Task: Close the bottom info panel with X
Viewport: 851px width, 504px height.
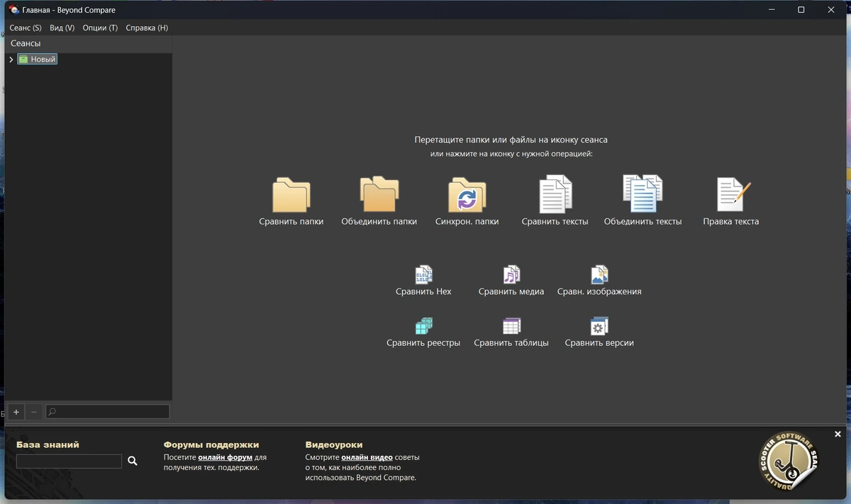Action: coord(838,434)
